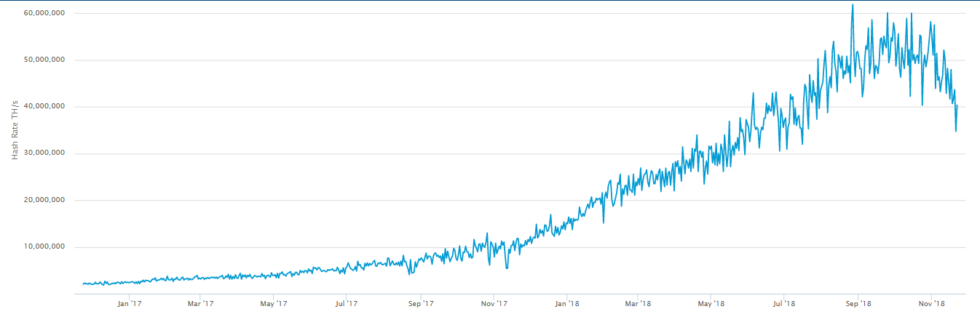This screenshot has width=980, height=325.
Task: Select the Jan '18 x-axis label
Action: point(566,303)
